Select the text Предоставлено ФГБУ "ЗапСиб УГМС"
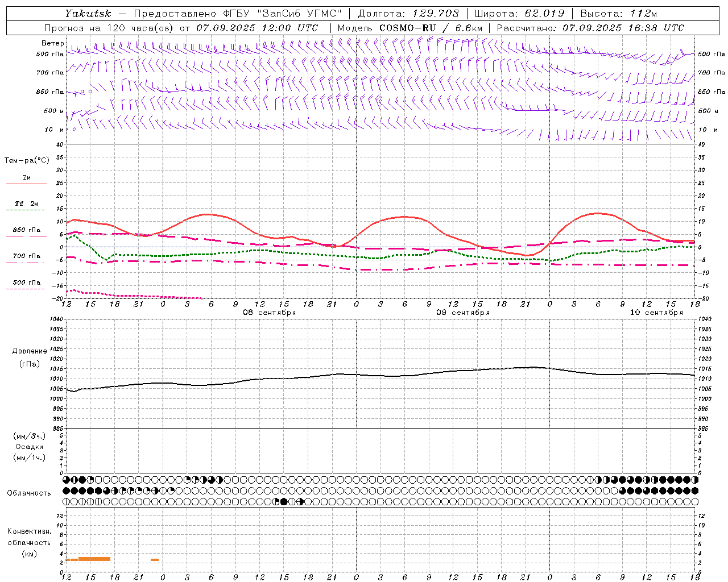Image resolution: width=728 pixels, height=582 pixels. (237, 14)
